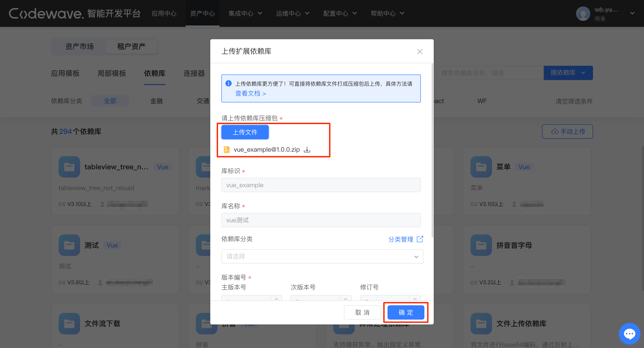
Task: Select the 交通 category filter
Action: point(203,101)
